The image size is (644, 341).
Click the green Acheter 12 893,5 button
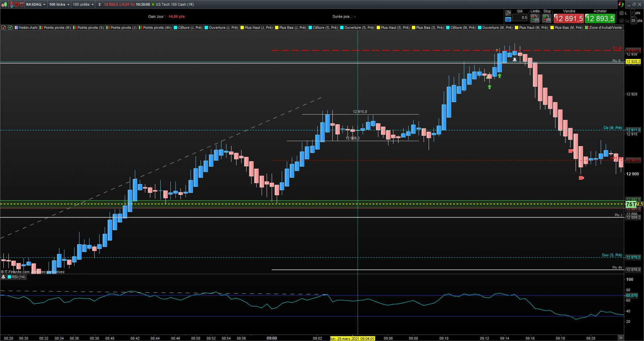coord(600,18)
